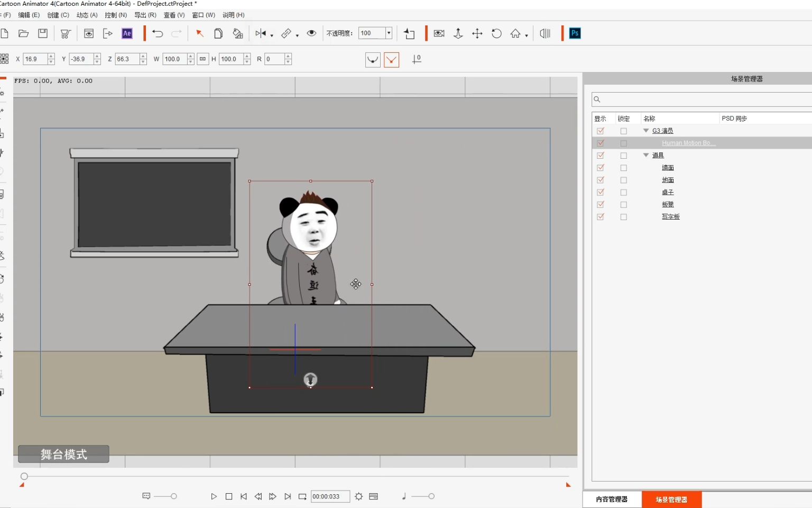Open the 创建 (C) menu
The width and height of the screenshot is (812, 508).
[58, 15]
